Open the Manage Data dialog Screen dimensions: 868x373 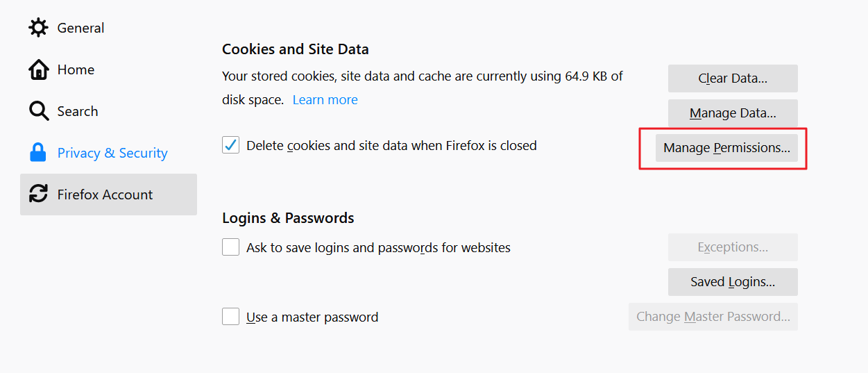(x=733, y=113)
